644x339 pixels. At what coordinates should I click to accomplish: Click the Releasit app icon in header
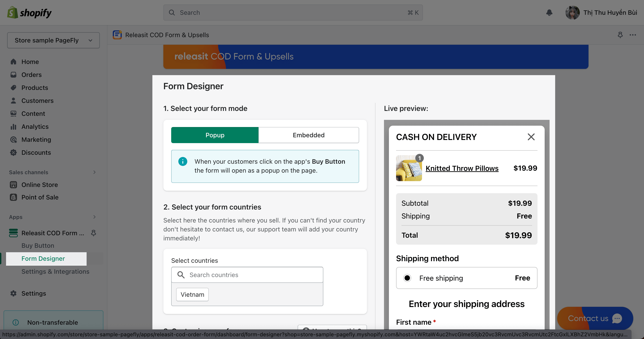(117, 35)
